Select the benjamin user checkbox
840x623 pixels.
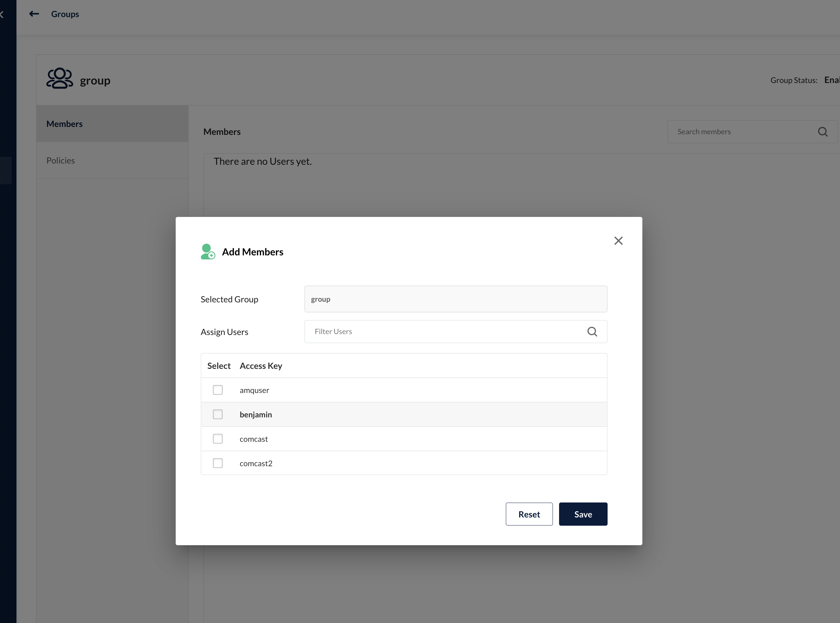click(217, 414)
